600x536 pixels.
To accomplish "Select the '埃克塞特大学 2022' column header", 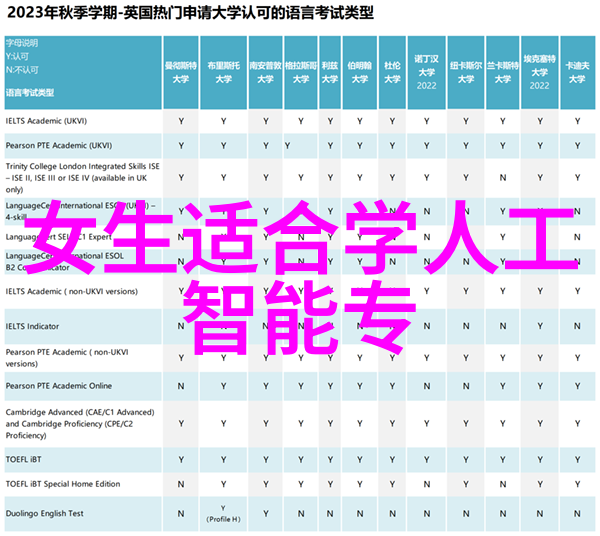I will [x=540, y=73].
